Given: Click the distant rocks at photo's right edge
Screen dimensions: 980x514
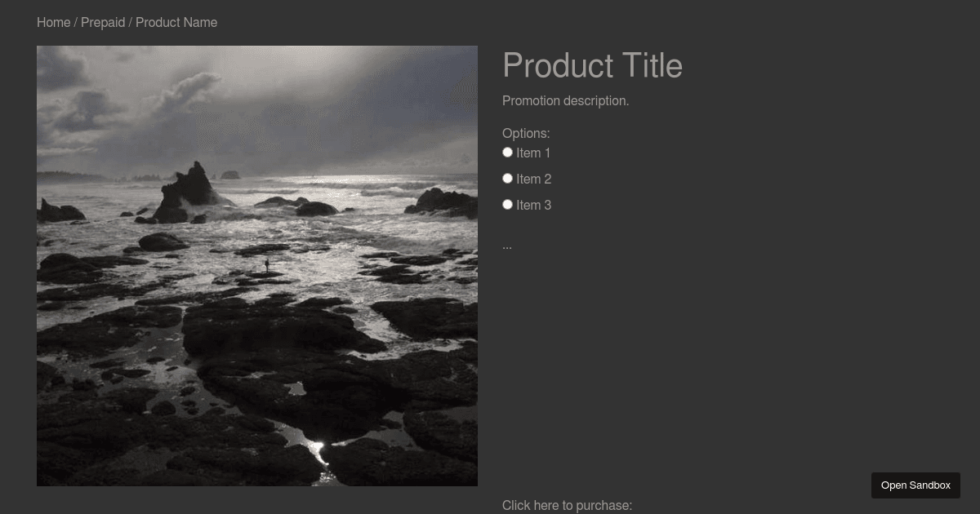Looking at the screenshot, I should click(x=445, y=202).
